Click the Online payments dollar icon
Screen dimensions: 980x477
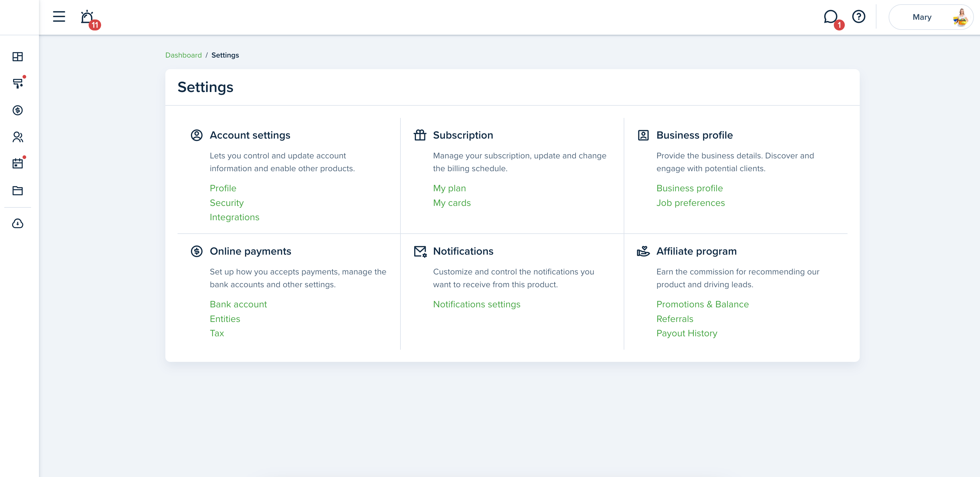pos(197,251)
